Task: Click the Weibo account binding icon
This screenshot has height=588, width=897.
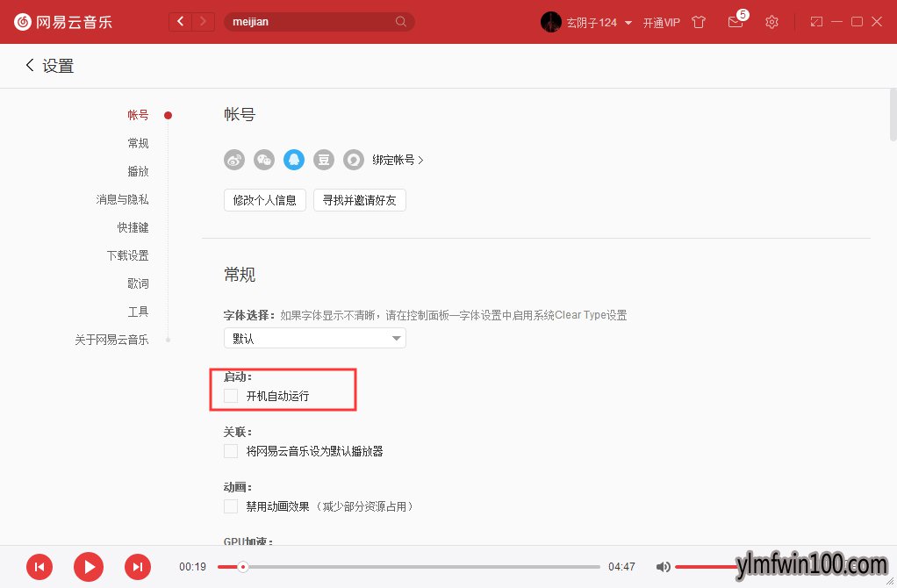Action: pos(234,160)
